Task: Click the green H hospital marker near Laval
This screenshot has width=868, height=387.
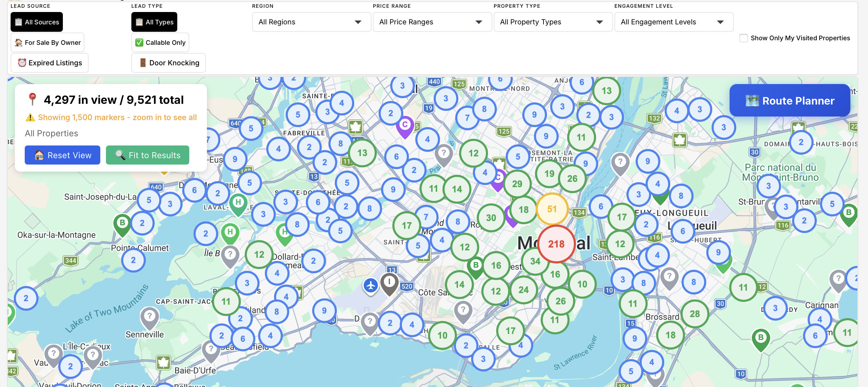Action: coord(238,202)
